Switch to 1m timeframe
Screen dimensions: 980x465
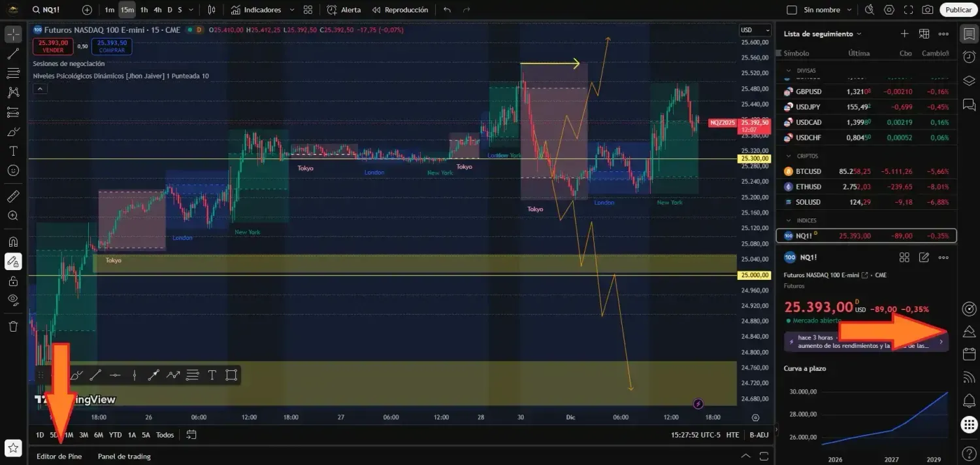point(110,10)
